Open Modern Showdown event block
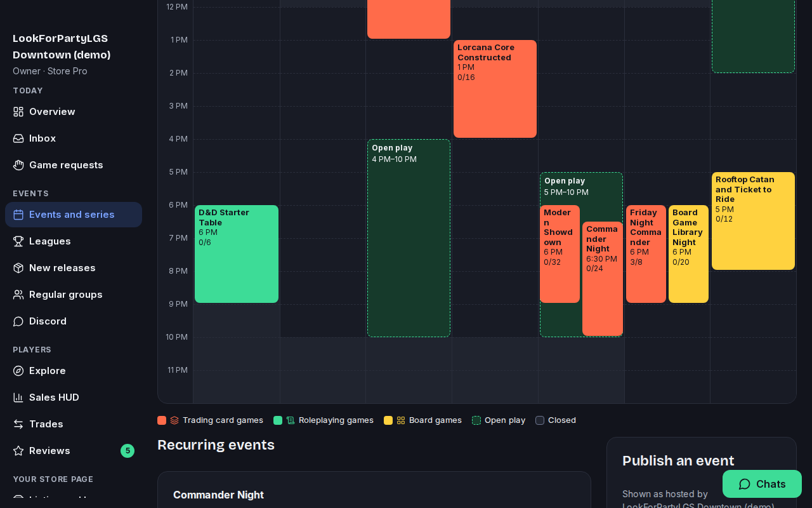The width and height of the screenshot is (812, 508). click(x=560, y=254)
